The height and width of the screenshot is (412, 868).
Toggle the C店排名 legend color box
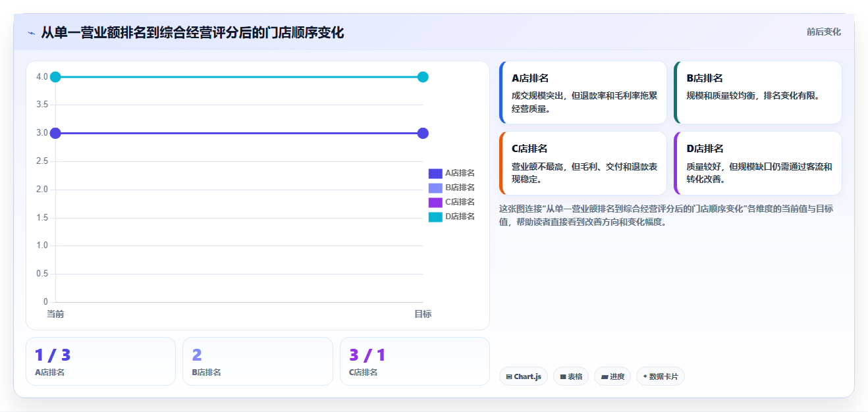[x=435, y=202]
